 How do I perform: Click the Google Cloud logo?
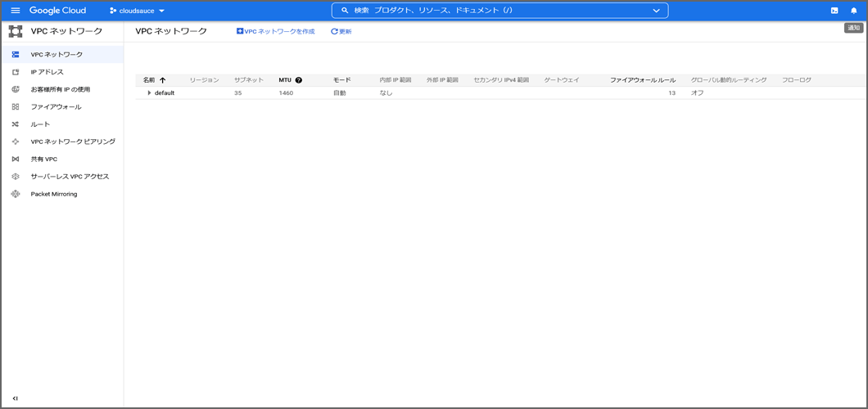[57, 11]
